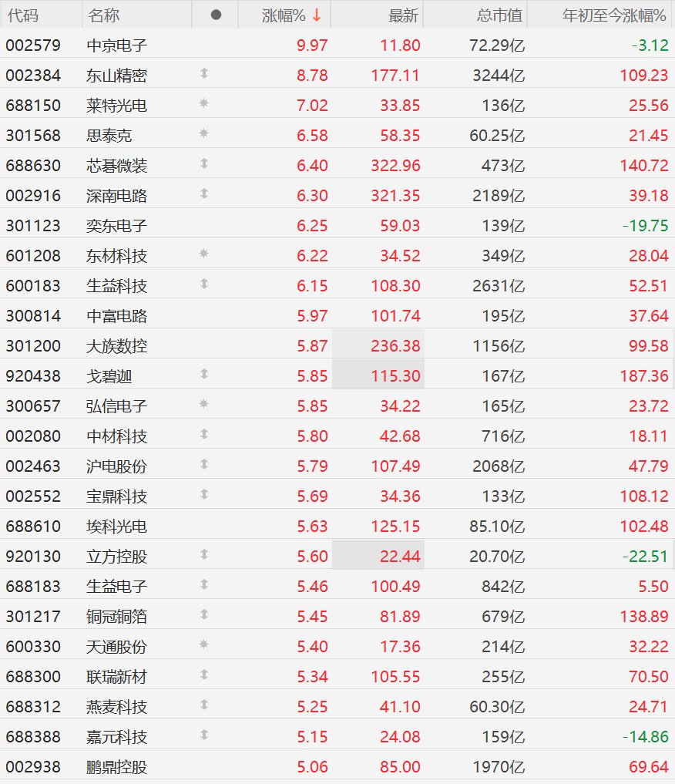Click the up-down arrow marker in the 东山精密 row
Image resolution: width=675 pixels, height=784 pixels.
coord(204,74)
